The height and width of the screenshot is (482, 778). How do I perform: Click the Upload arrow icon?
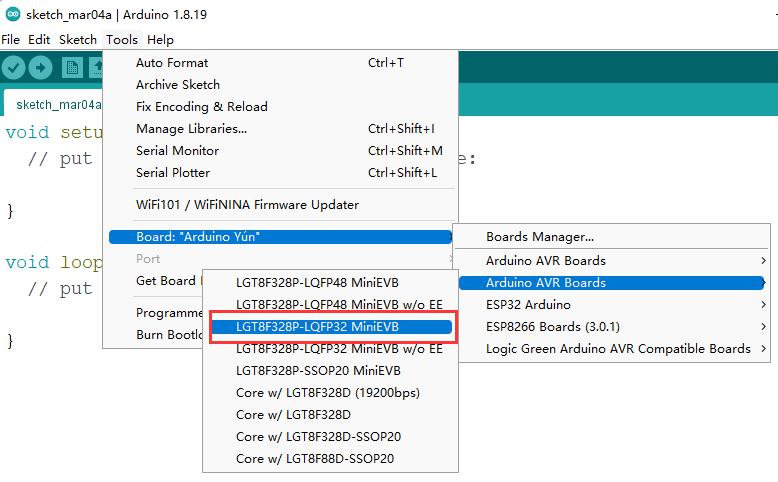coord(40,67)
